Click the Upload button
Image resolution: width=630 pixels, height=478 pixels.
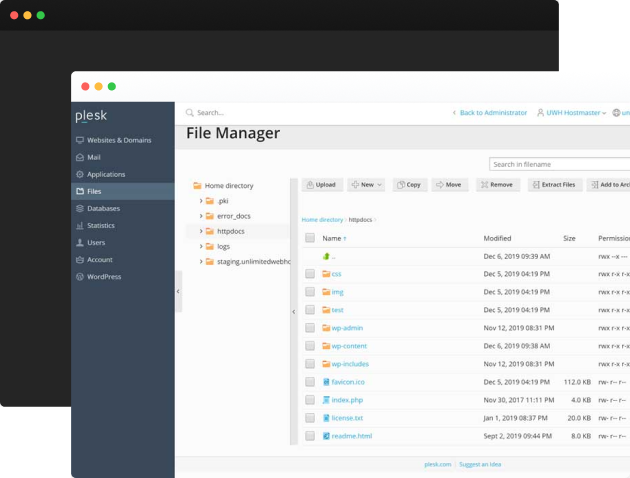coord(322,185)
